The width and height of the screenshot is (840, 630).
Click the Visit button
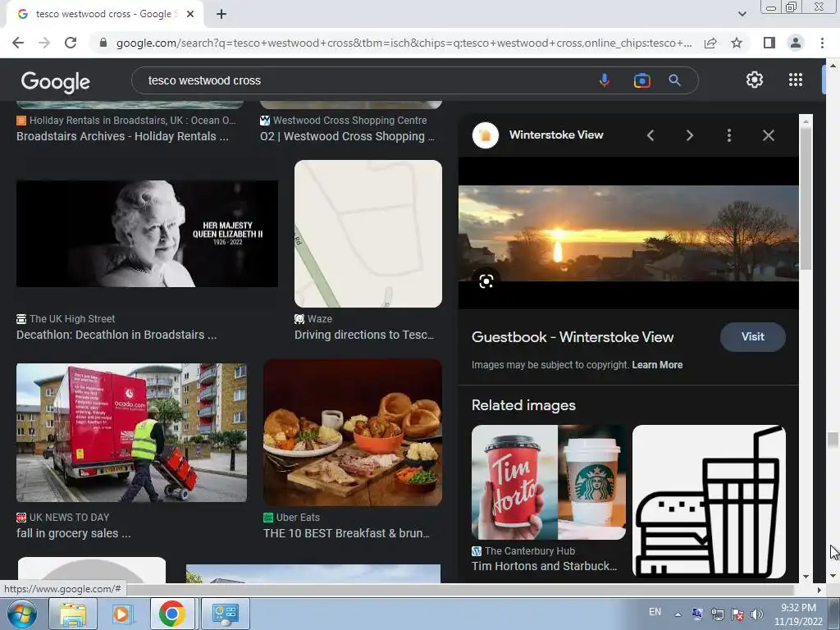[x=753, y=337]
